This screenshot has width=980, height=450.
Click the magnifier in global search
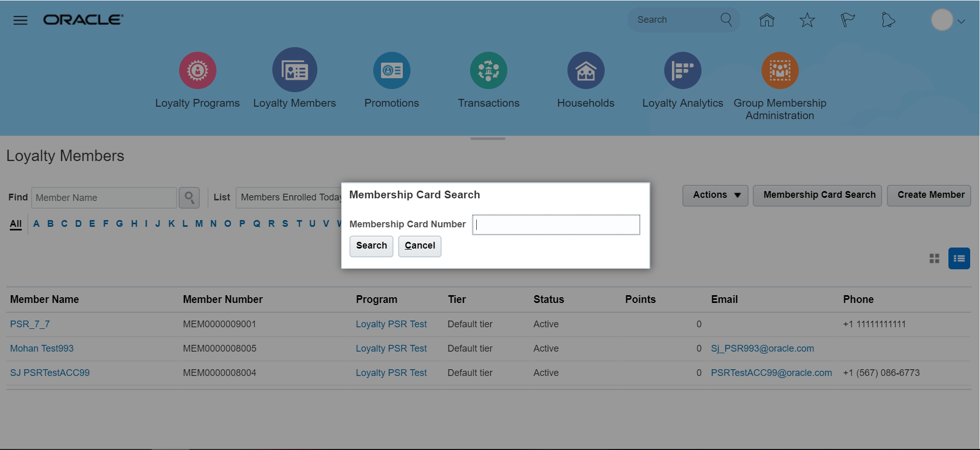point(726,20)
